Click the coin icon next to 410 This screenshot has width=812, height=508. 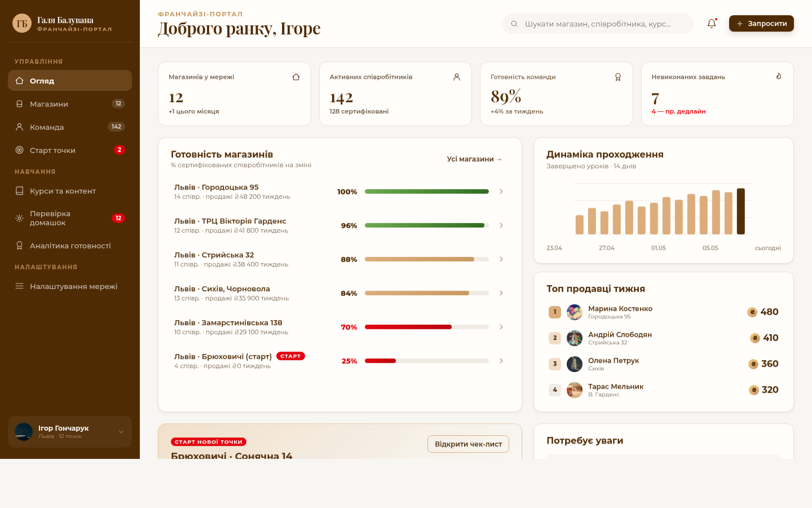coord(755,338)
